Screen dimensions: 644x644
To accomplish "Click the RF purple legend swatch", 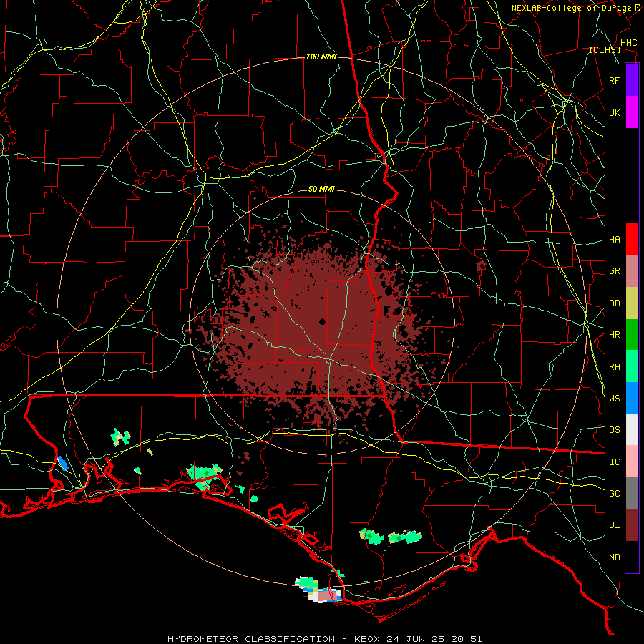I will pyautogui.click(x=632, y=80).
